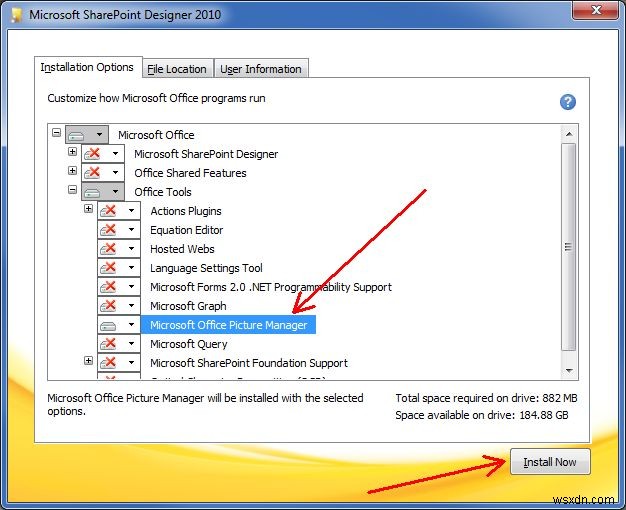Open install options dropdown for Microsoft Forms 2.0
Viewport: 626px width, 510px height.
click(x=131, y=286)
